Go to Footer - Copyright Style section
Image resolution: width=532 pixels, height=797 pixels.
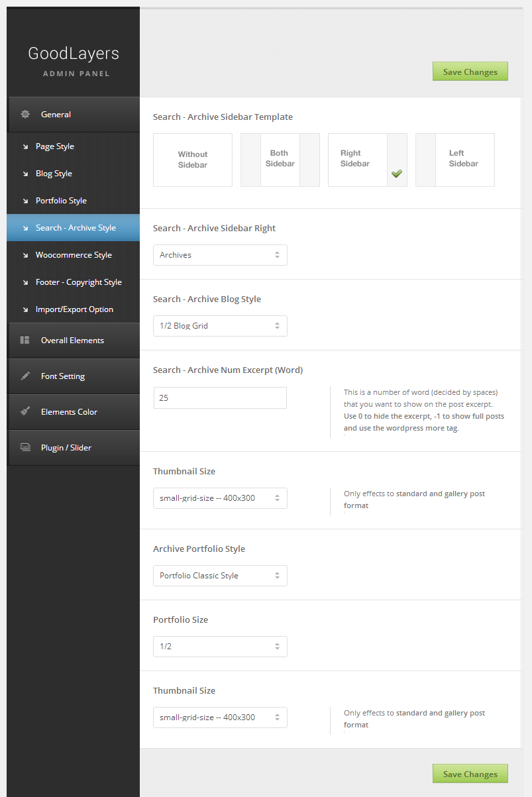point(79,282)
